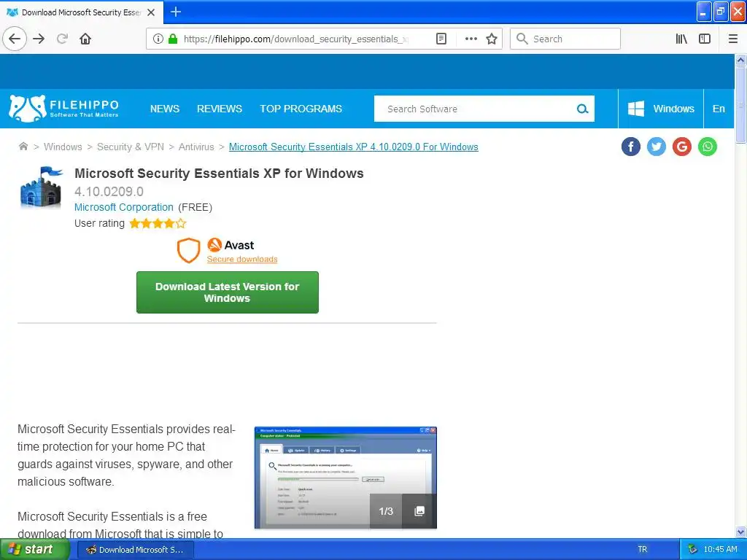The width and height of the screenshot is (747, 560).
Task: Toggle reader view icon
Action: [x=441, y=39]
